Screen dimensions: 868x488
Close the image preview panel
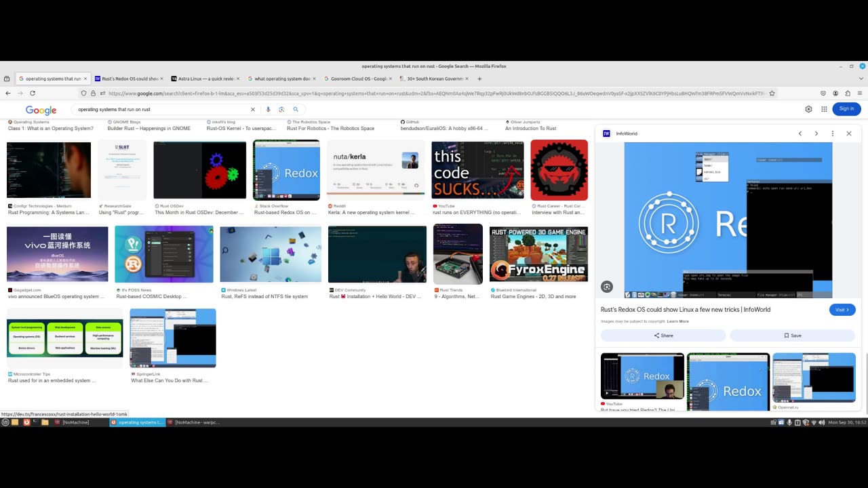pyautogui.click(x=848, y=134)
